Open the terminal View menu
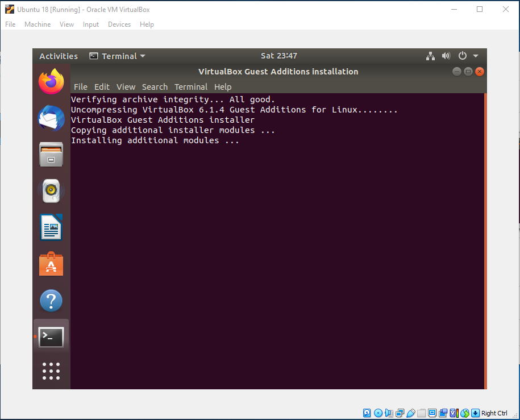 tap(126, 87)
